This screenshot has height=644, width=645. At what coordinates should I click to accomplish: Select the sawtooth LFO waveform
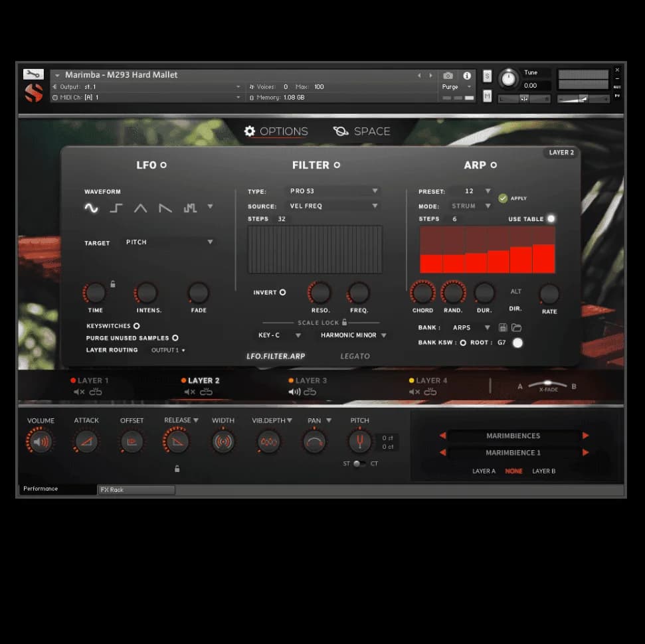click(165, 208)
